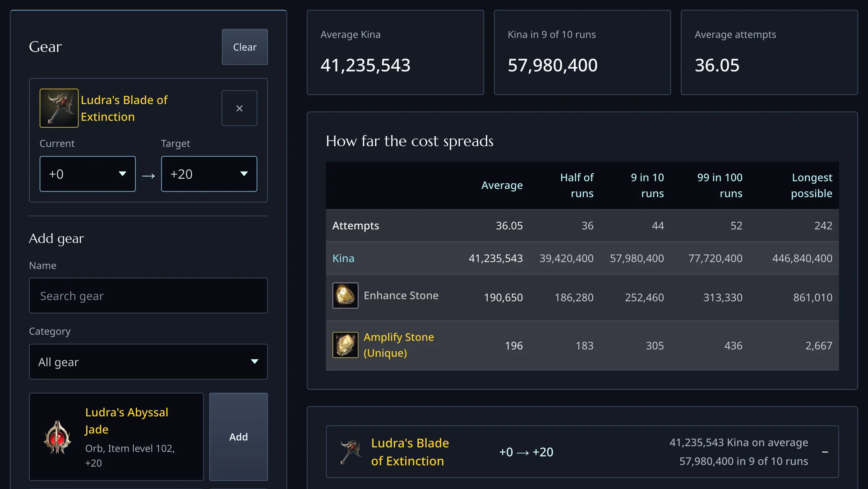Click the Enhance Stone label
The width and height of the screenshot is (868, 489).
[x=401, y=296]
